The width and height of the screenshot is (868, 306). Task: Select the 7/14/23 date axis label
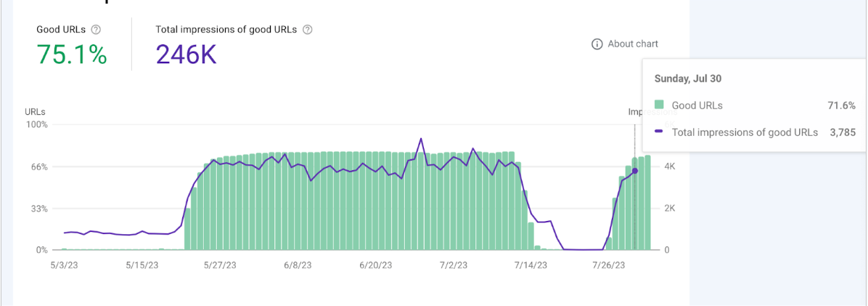pyautogui.click(x=531, y=265)
